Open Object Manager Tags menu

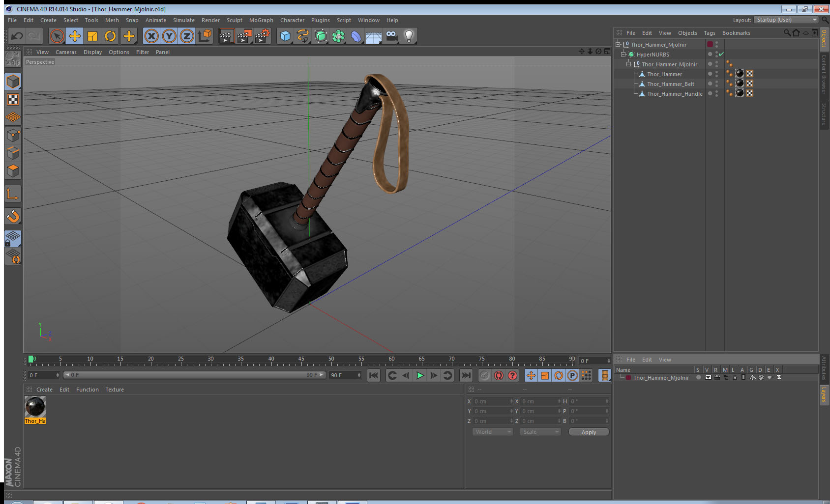710,33
